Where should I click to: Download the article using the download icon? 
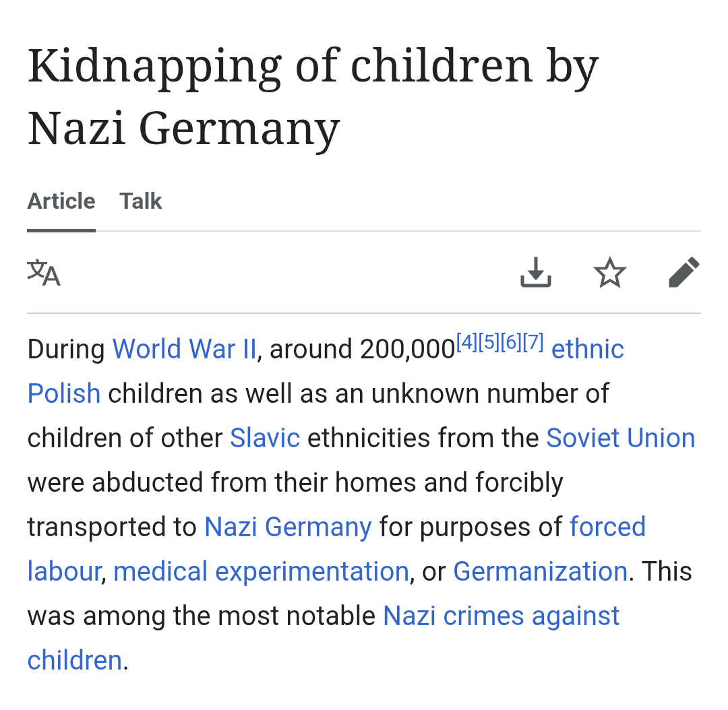536,273
